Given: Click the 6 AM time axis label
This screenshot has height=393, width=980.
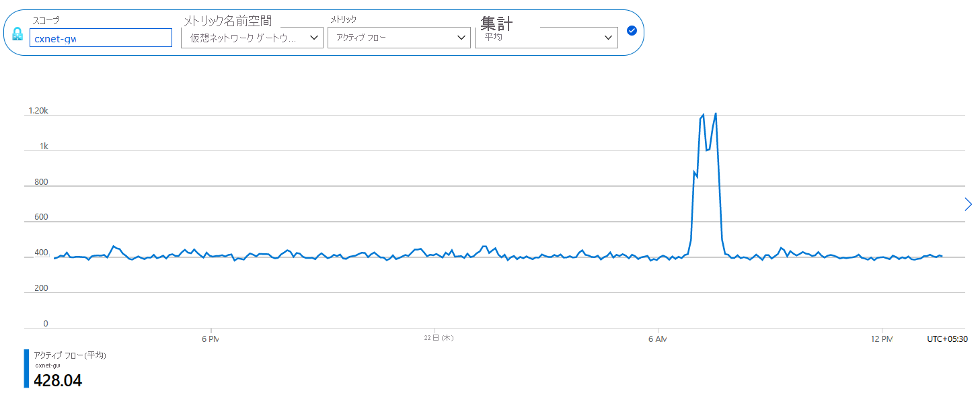Looking at the screenshot, I should [x=658, y=339].
